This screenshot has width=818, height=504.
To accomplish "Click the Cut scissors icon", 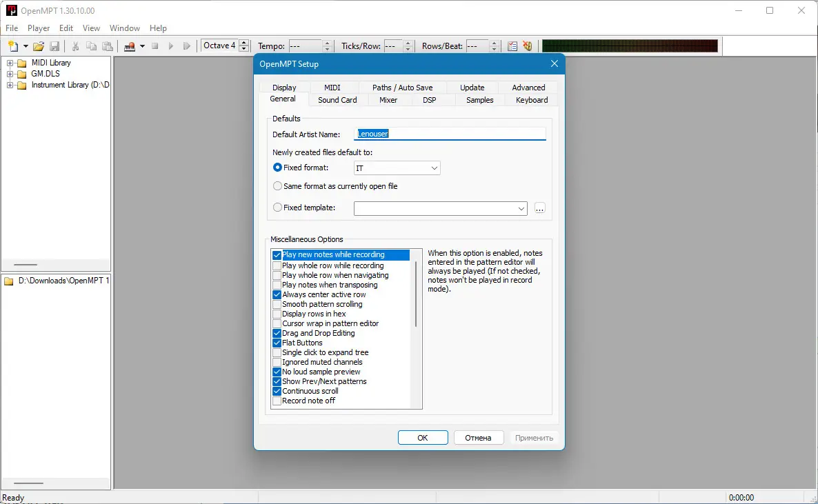I will (75, 46).
